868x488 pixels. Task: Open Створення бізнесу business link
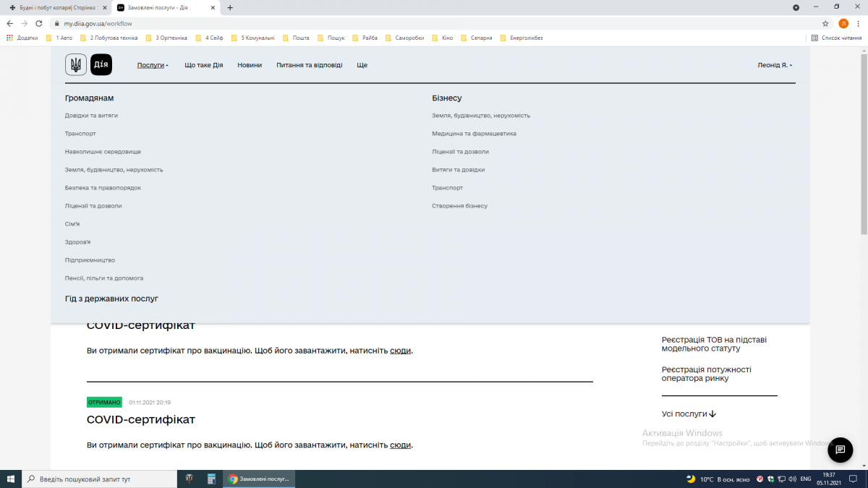tap(459, 206)
